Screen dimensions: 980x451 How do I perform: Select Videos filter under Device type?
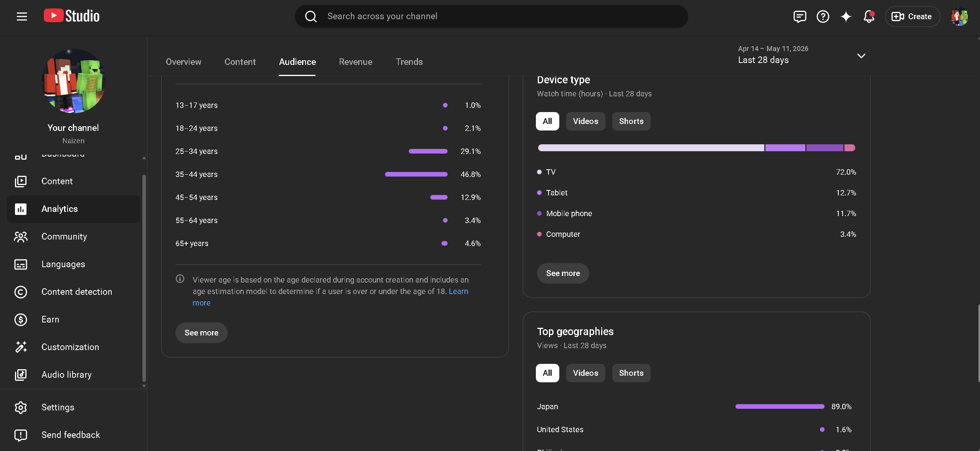pos(585,121)
